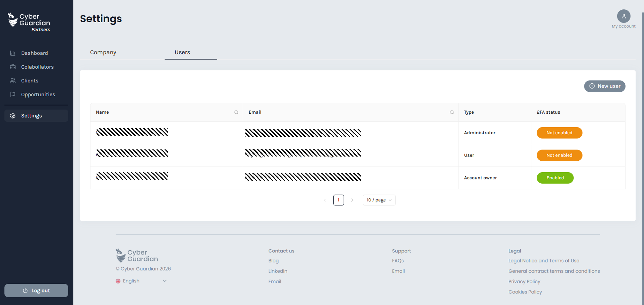Log out of the account

pyautogui.click(x=36, y=291)
